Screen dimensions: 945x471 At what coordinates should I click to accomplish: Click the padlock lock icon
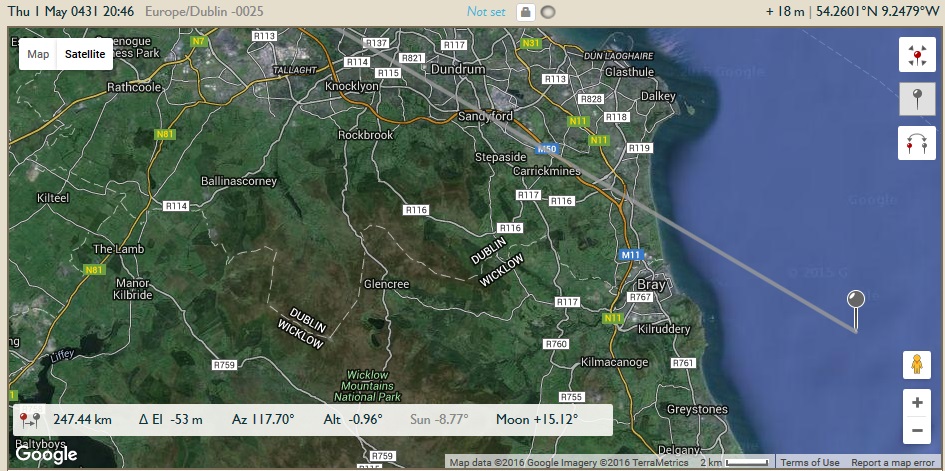(x=524, y=12)
